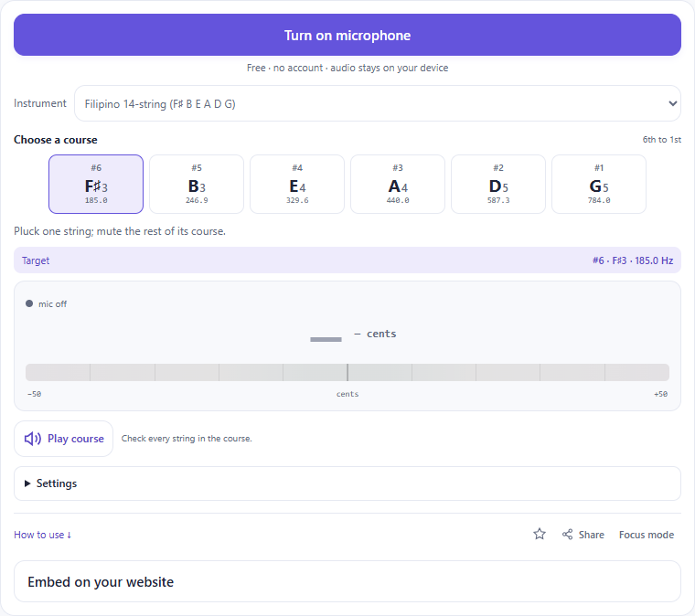Click 'Free · no account' notice text
The height and width of the screenshot is (616, 695).
347,68
